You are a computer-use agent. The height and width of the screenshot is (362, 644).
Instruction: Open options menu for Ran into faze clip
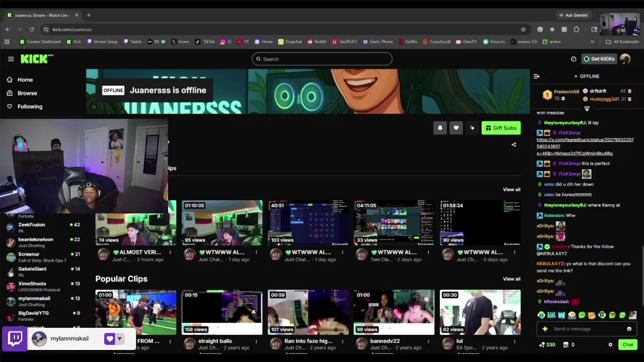point(342,341)
